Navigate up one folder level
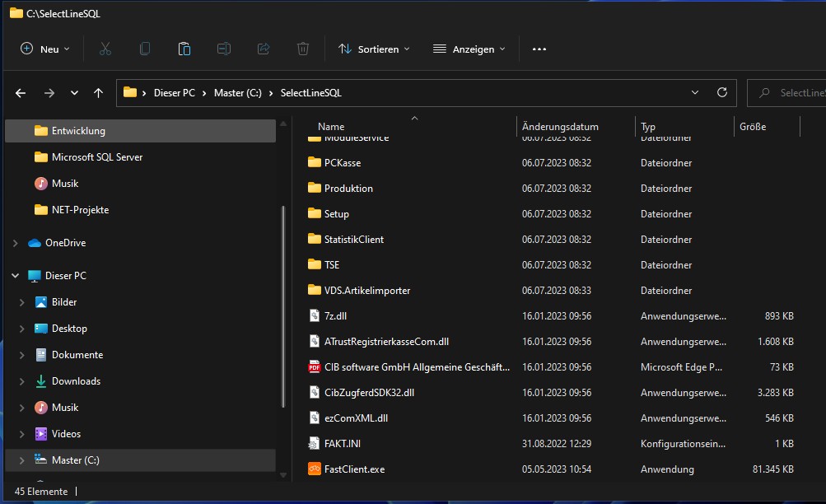The image size is (826, 504). click(x=99, y=93)
